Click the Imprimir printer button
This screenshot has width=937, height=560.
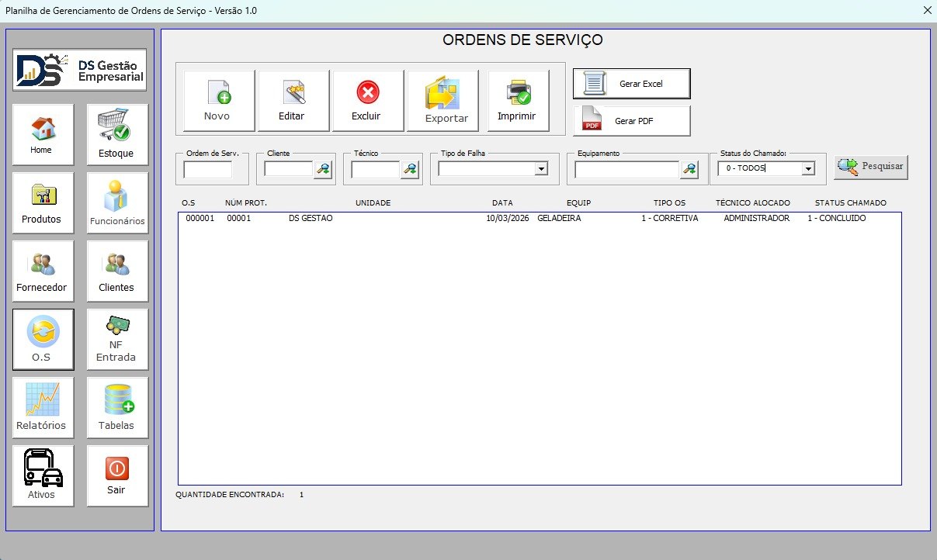click(517, 101)
